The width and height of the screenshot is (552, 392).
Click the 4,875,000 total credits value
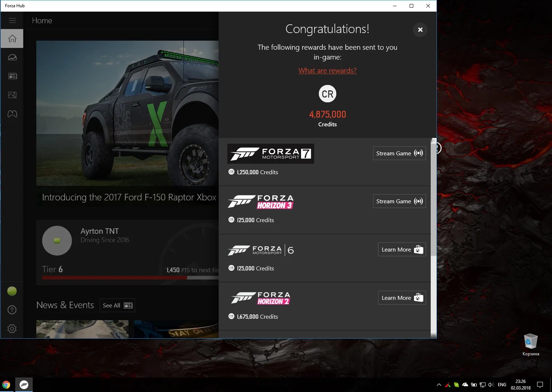click(328, 114)
